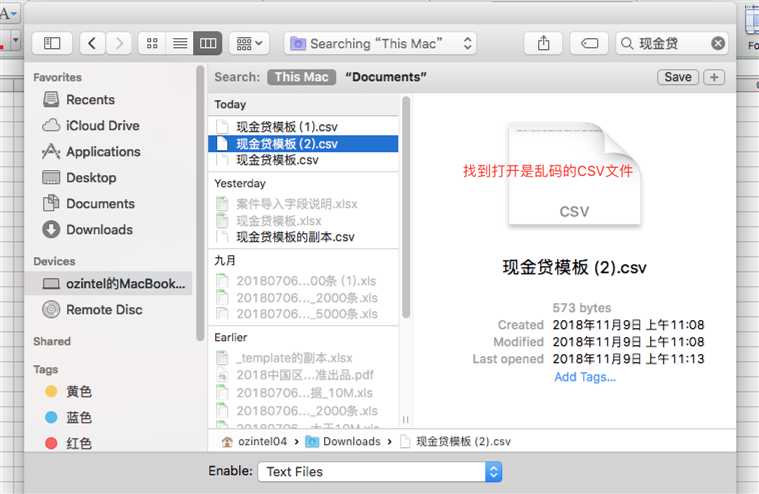This screenshot has width=759, height=494.
Task: Click the file list vertical scrollbar
Action: point(406,208)
